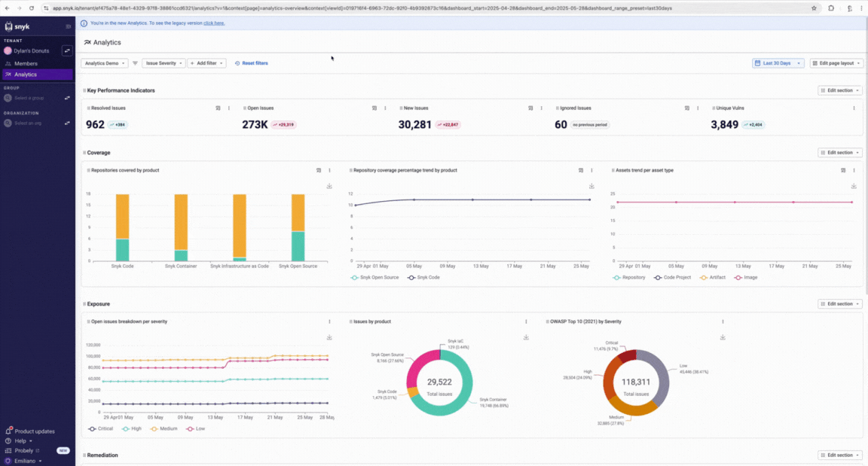
Task: Open Edit page layout menu
Action: pyautogui.click(x=836, y=63)
